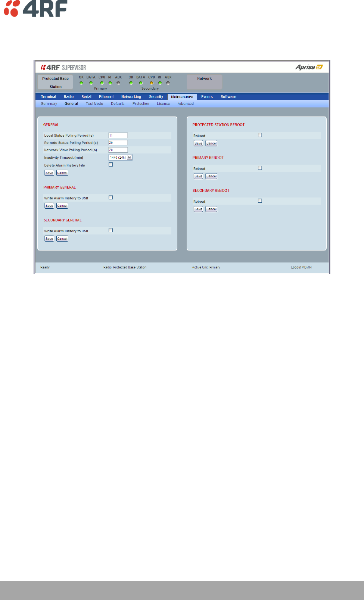Enable Delete Alarm History File checkbox

click(111, 165)
